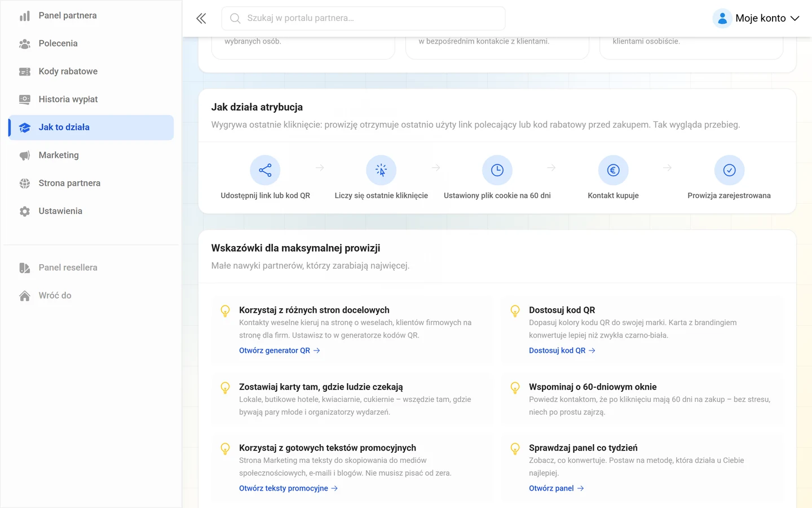Open Panel partnera in sidebar
This screenshot has width=812, height=508.
coord(91,15)
